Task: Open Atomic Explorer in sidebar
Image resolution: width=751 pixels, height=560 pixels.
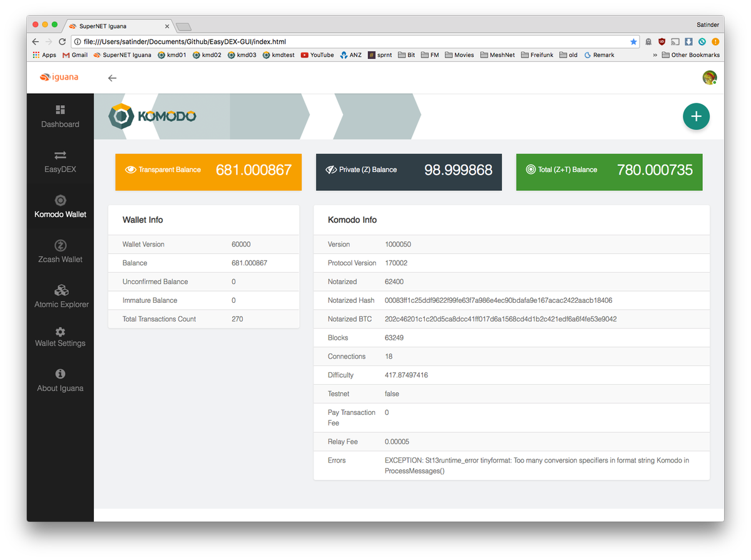Action: [60, 297]
